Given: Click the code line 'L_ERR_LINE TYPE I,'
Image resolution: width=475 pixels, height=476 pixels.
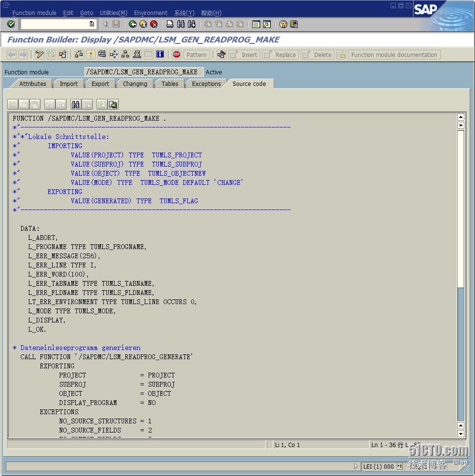Looking at the screenshot, I should coord(62,265).
